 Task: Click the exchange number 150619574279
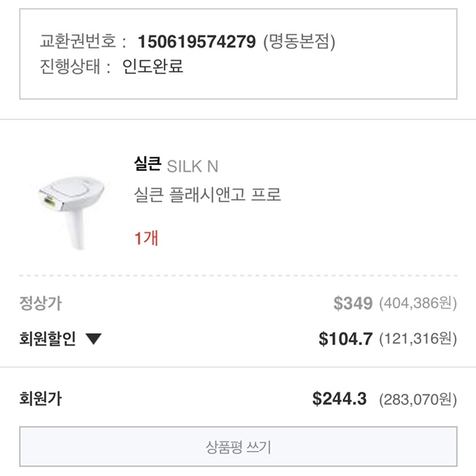[196, 42]
